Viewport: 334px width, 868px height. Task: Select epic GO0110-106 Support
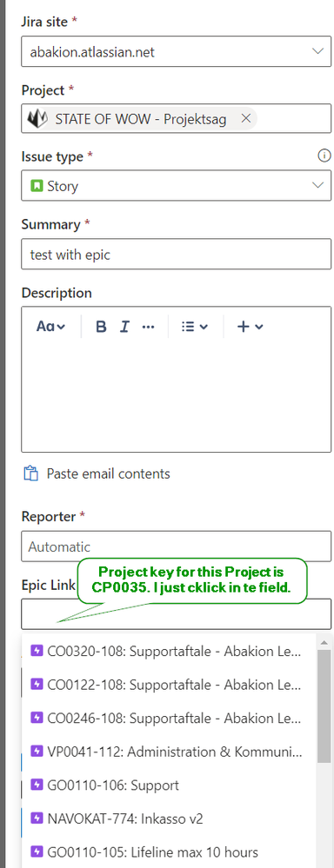click(169, 785)
